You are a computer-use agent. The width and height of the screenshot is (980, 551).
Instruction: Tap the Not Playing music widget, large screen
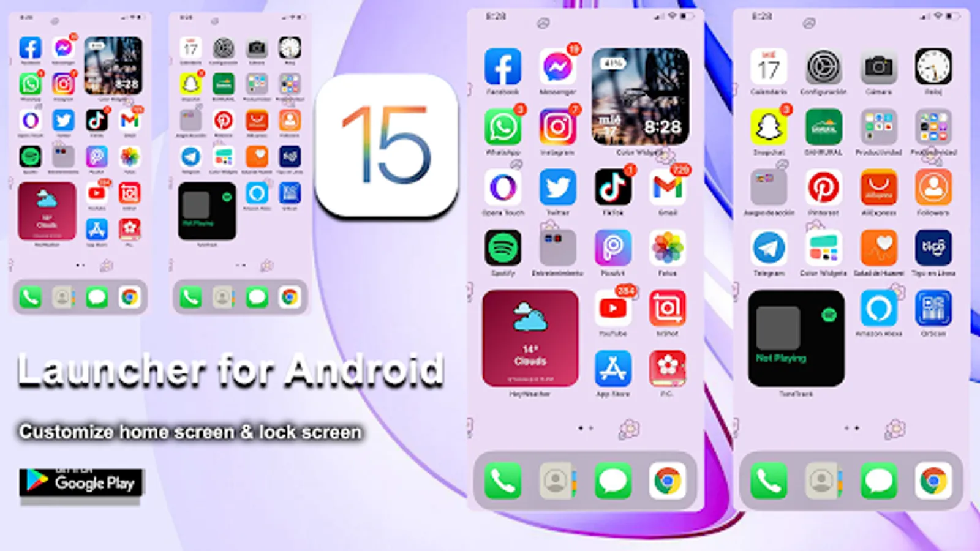coord(796,339)
